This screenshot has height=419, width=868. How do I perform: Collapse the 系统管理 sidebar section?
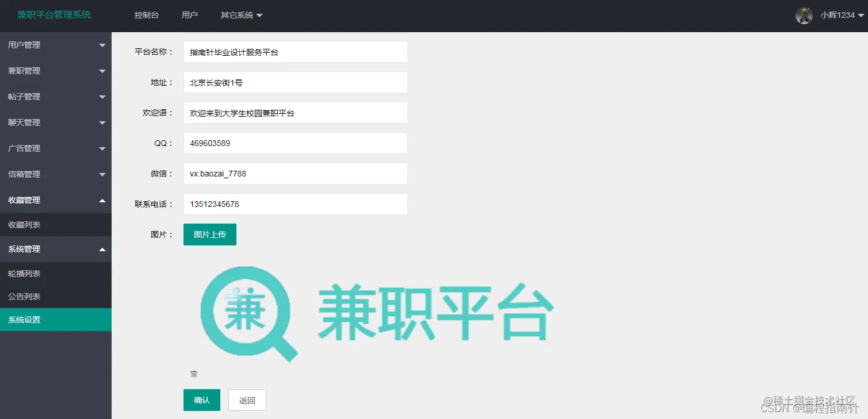click(x=56, y=249)
